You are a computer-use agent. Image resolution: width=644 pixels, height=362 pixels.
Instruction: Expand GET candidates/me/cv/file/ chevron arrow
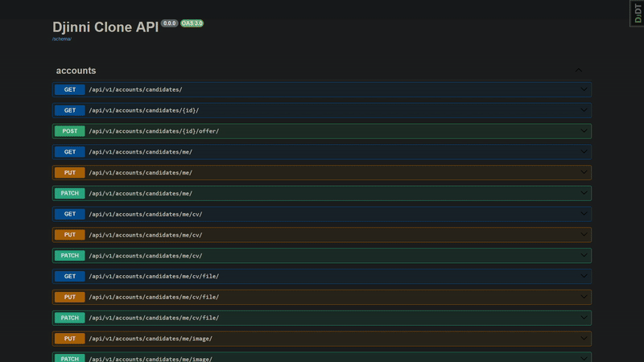(x=584, y=276)
